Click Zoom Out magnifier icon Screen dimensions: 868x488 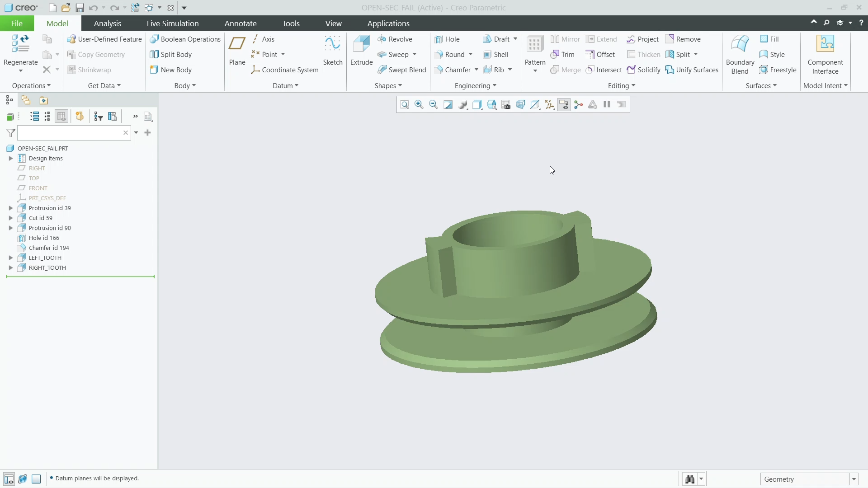click(434, 105)
